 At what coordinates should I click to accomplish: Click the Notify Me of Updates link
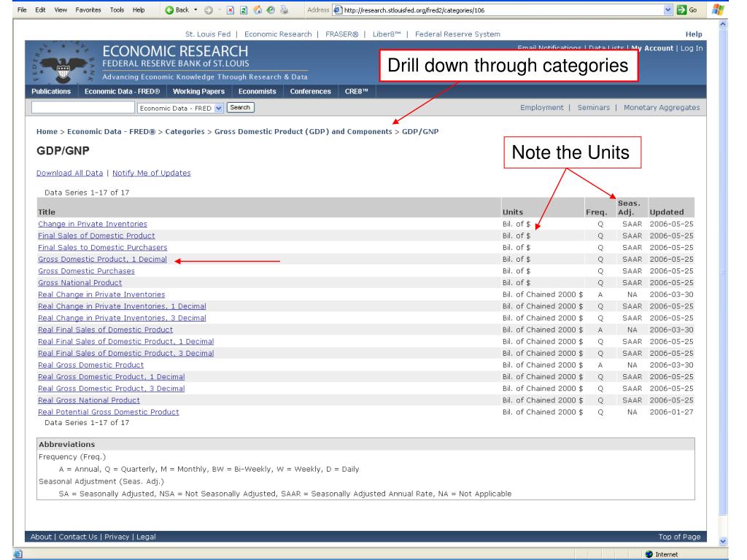(152, 173)
